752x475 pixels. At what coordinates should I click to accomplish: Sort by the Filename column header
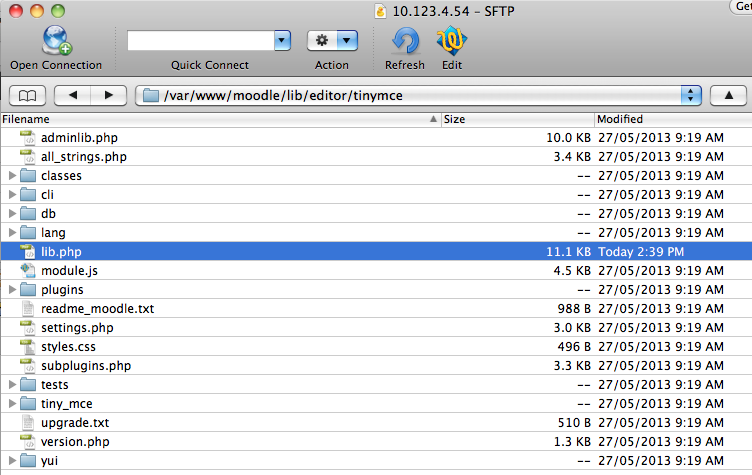coord(200,119)
